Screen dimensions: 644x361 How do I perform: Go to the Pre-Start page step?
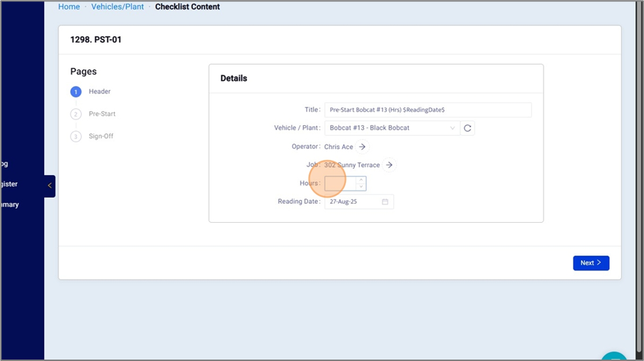102,114
